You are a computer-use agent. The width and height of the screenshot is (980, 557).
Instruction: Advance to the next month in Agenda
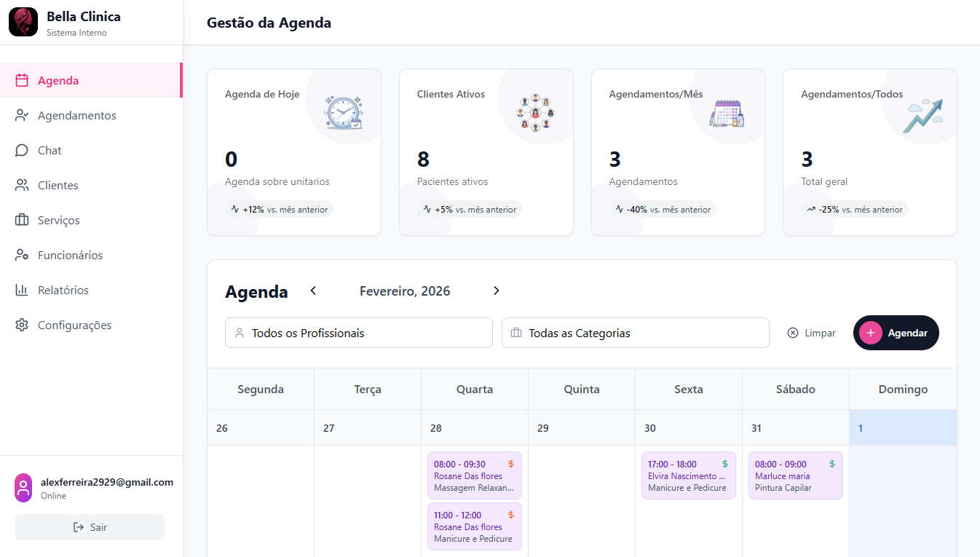(x=497, y=291)
